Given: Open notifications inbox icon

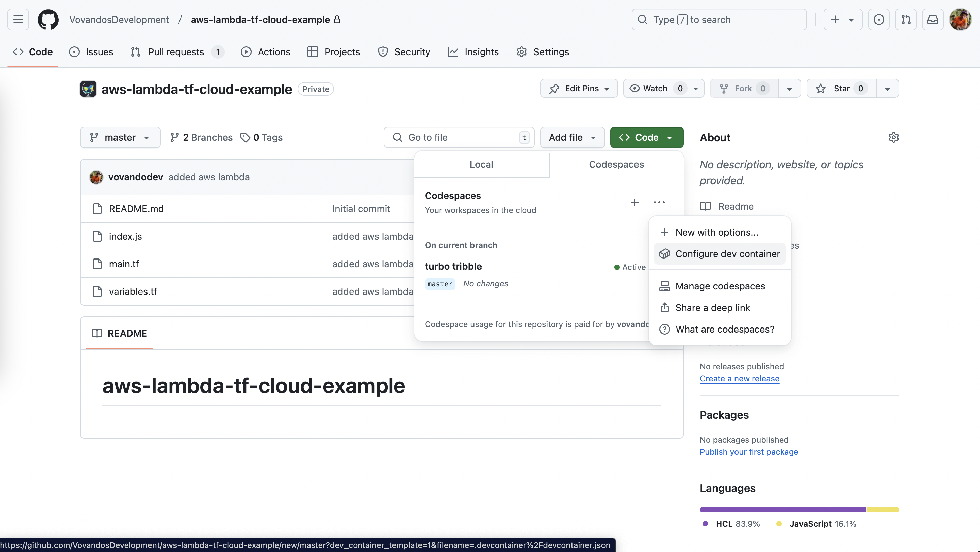Looking at the screenshot, I should point(933,20).
